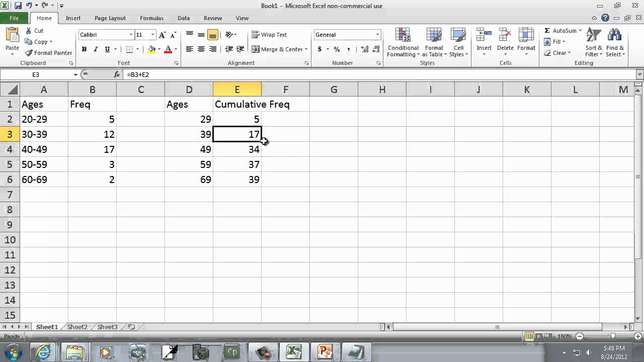
Task: Apply the yellow Fill Color
Action: point(151,49)
